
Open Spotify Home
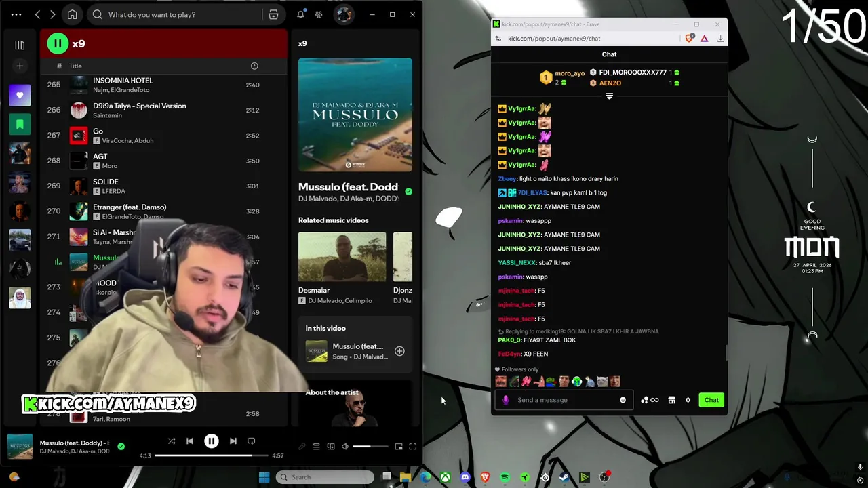(x=73, y=14)
